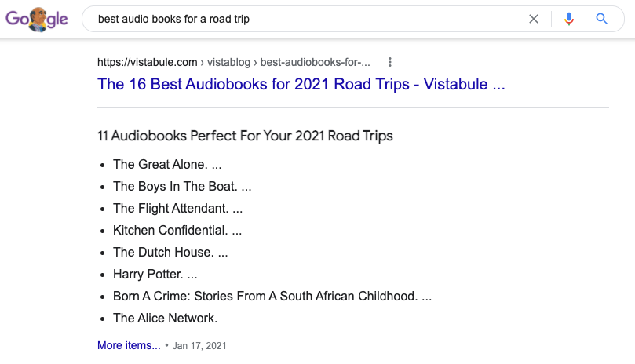Click the "11 Audiobooks Perfect For Your 2021 Road Trips" heading
Screen dimensions: 635x364
point(245,136)
